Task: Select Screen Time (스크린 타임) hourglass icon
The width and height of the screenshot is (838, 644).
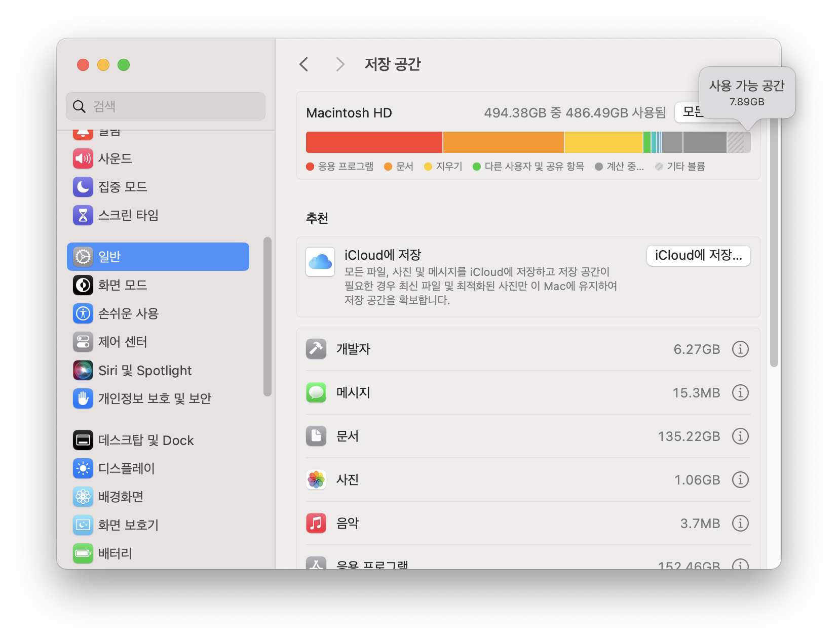Action: 83,215
